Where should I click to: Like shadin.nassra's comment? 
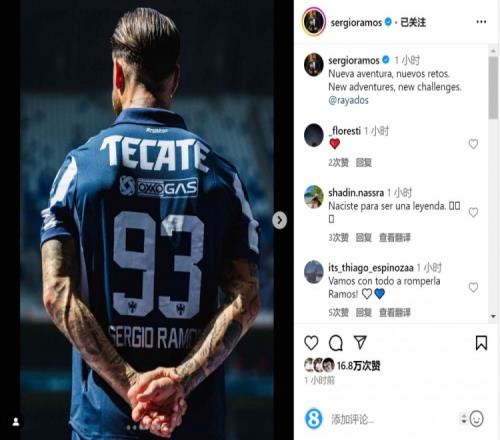pyautogui.click(x=473, y=212)
